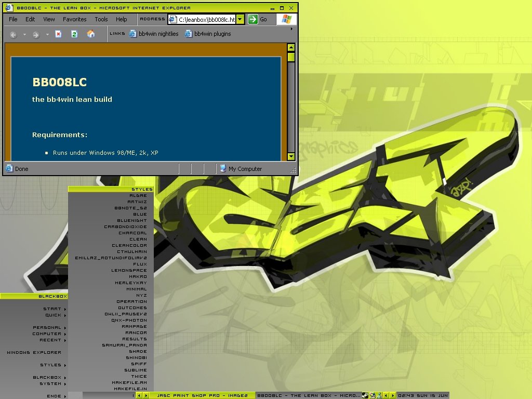Click the taskbar clock 02:43 Sun 15 Jun
The image size is (532, 399).
[423, 395]
